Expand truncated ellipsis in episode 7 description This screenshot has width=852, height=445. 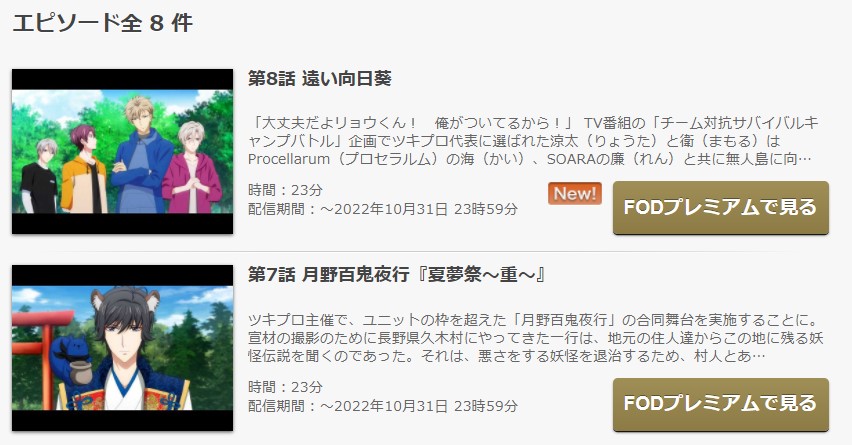[759, 356]
